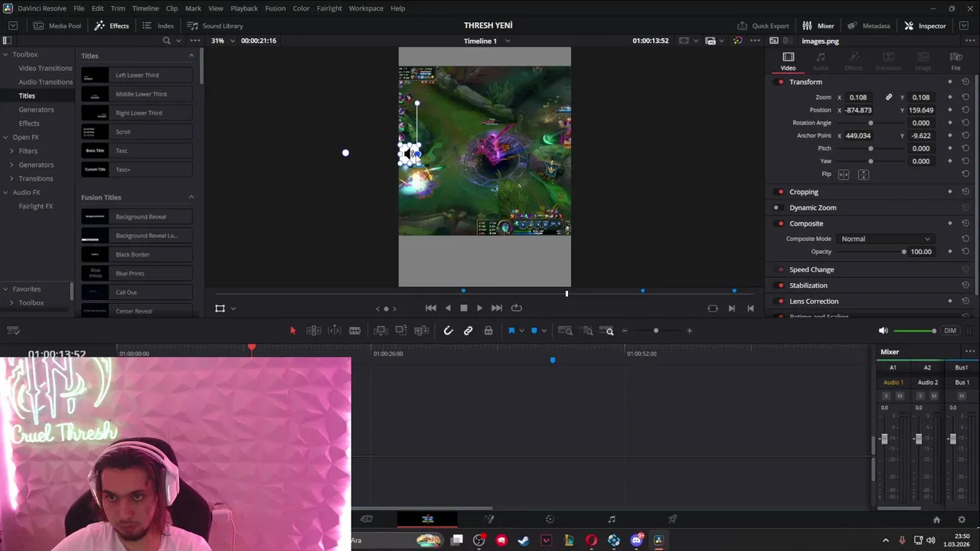Expand the Favorites section

(5, 289)
